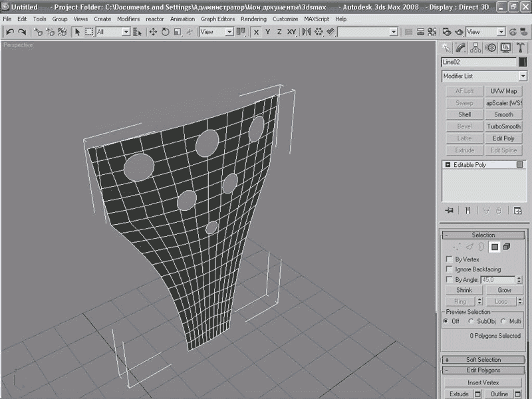Select the SubObj preview selection radio
The width and height of the screenshot is (532, 399).
click(x=471, y=321)
